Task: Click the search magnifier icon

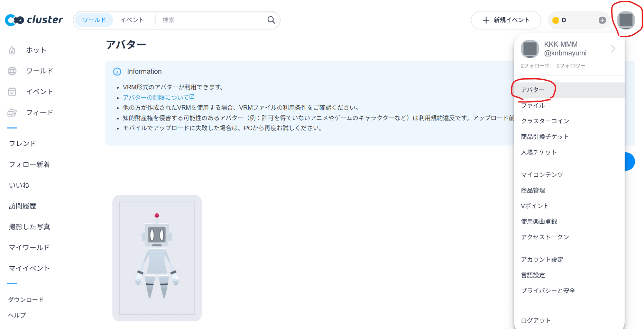Action: pyautogui.click(x=271, y=20)
